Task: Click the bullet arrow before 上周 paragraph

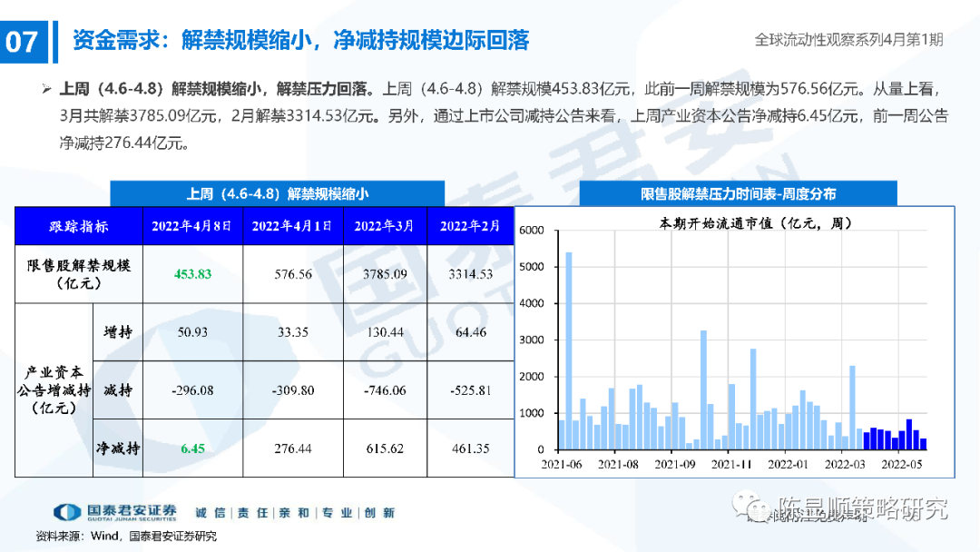Action: (x=46, y=89)
